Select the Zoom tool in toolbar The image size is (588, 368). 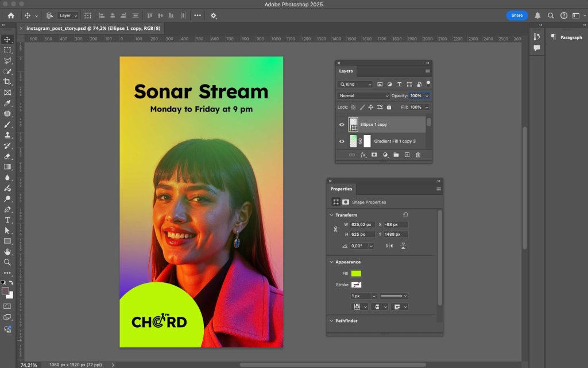coord(7,262)
